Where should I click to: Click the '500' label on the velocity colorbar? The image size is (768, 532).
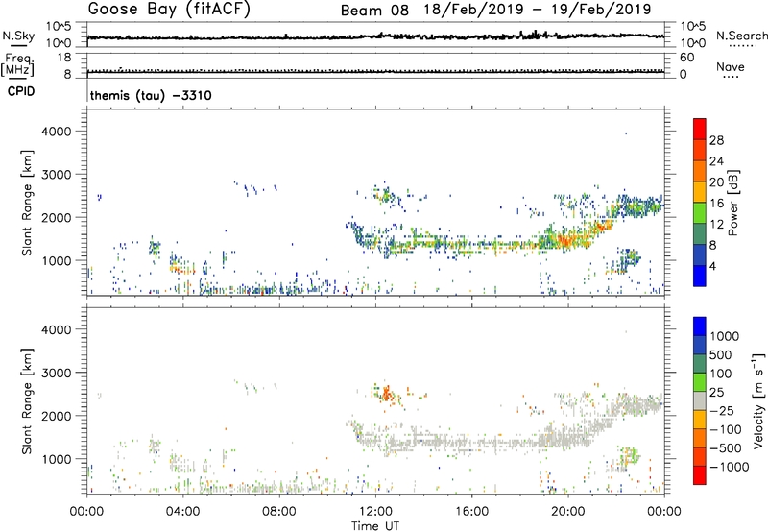[721, 354]
